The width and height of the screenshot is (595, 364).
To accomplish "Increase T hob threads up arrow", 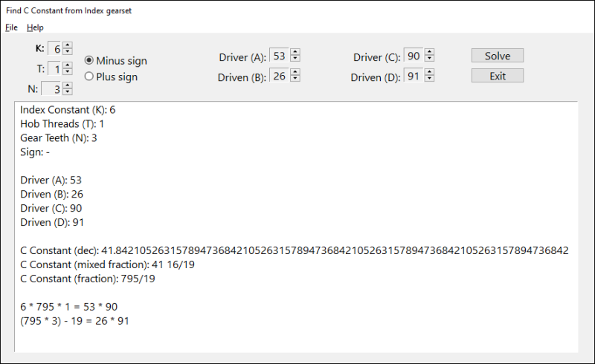I will point(68,65).
